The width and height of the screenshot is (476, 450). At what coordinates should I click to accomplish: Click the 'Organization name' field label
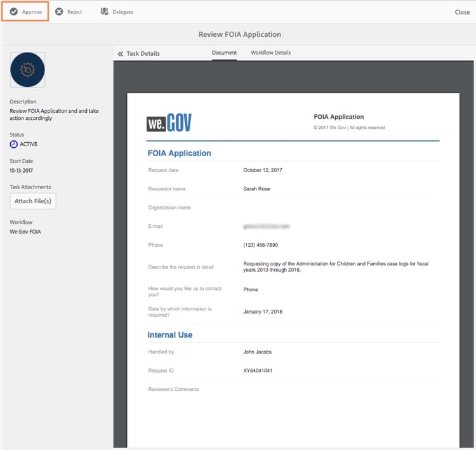tap(169, 208)
